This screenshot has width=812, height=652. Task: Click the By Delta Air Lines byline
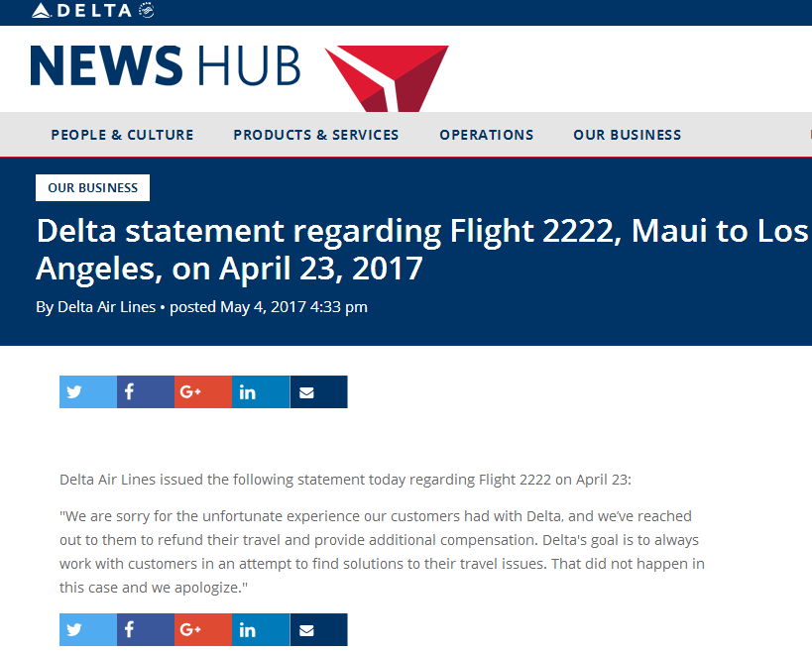click(96, 307)
